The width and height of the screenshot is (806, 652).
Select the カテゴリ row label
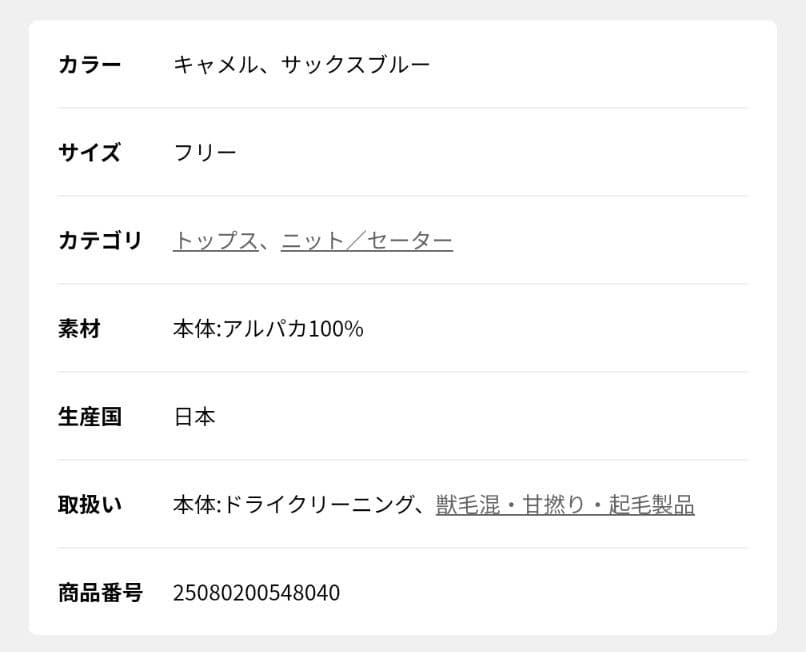(101, 239)
